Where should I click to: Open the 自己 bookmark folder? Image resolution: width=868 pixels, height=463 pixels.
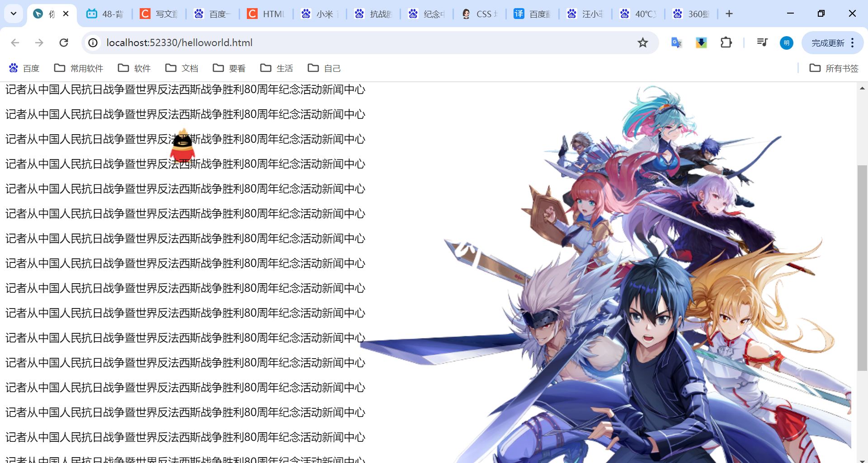point(324,68)
